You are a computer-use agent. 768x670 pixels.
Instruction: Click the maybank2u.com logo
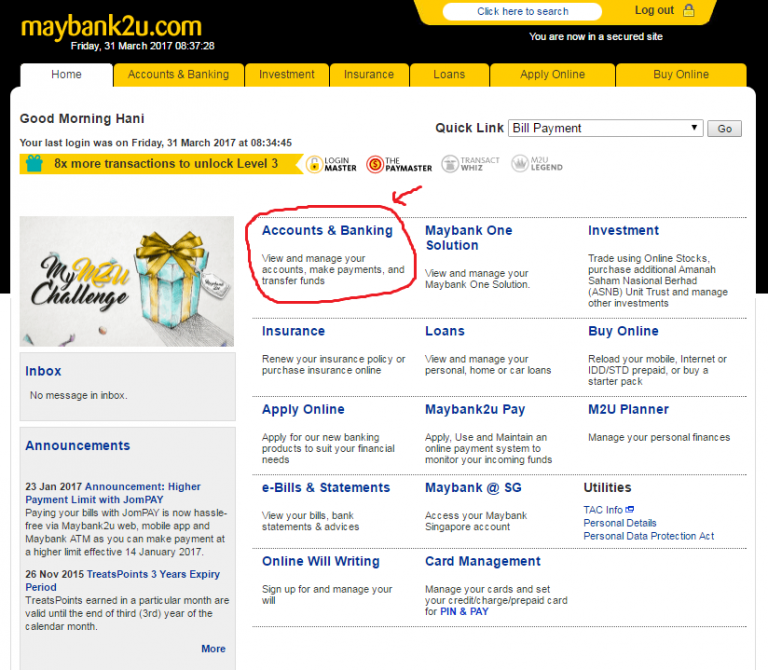[111, 26]
